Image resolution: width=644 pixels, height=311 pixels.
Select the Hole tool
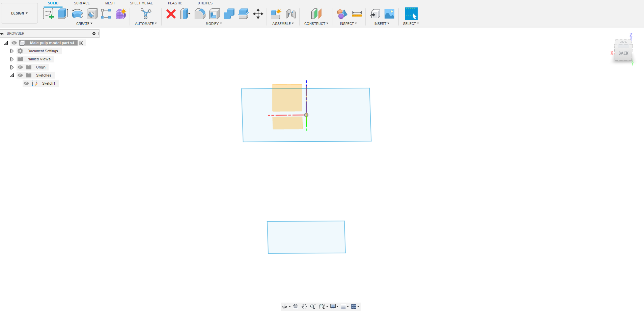(92, 14)
